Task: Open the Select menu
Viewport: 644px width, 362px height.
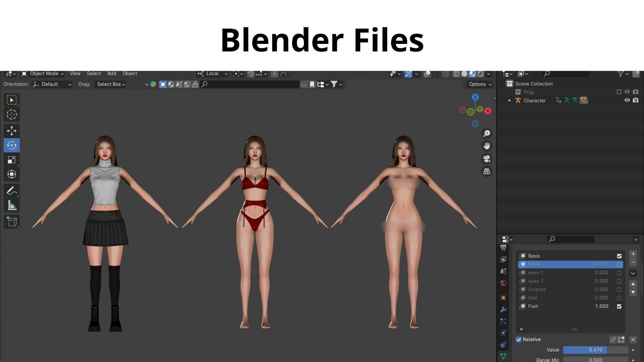Action: (94, 74)
